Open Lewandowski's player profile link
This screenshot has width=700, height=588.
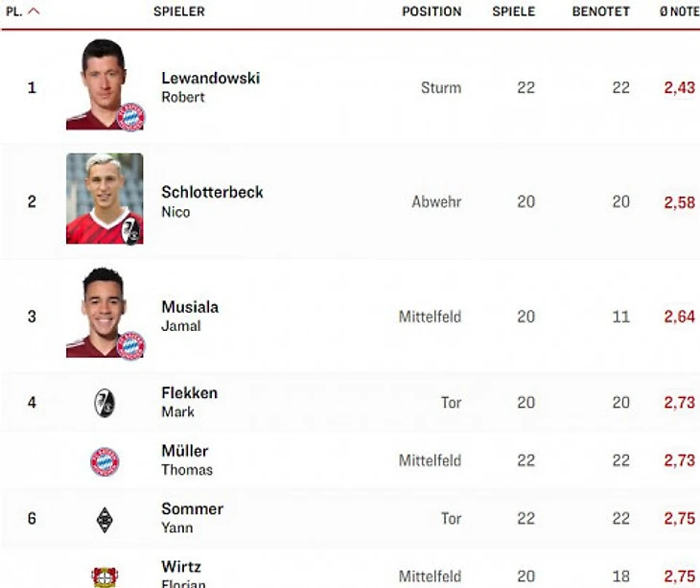tap(210, 78)
